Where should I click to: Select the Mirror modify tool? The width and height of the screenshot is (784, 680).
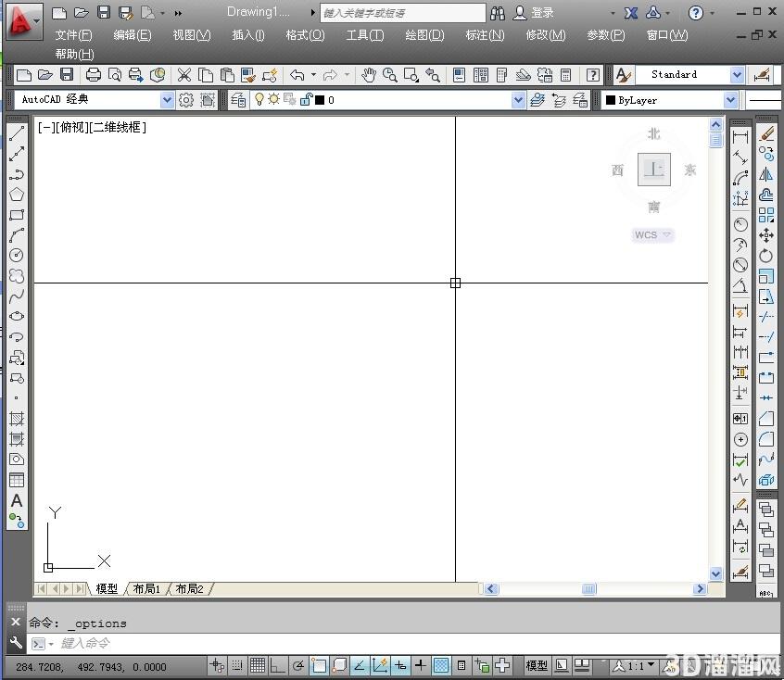pyautogui.click(x=766, y=174)
